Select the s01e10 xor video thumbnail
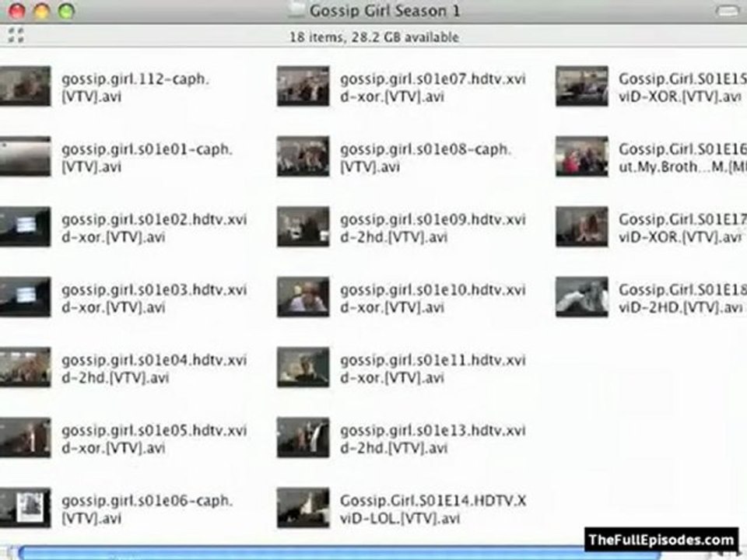 (303, 297)
